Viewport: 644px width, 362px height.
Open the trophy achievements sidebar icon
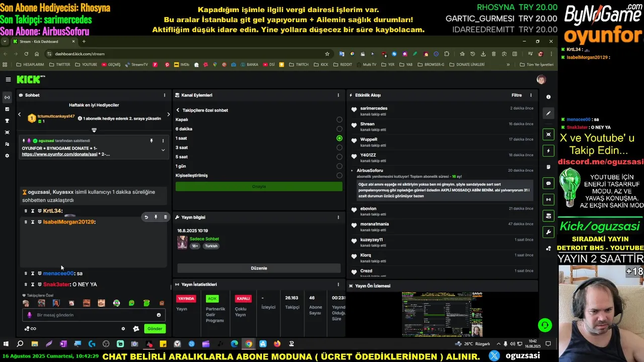click(x=7, y=121)
